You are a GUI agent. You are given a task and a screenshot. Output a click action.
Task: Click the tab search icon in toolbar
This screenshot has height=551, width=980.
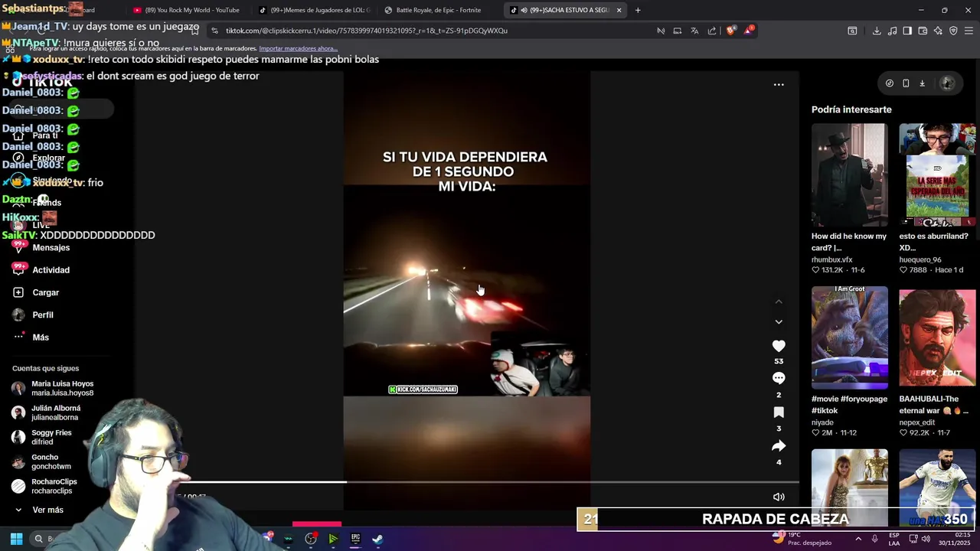pyautogui.click(x=852, y=31)
